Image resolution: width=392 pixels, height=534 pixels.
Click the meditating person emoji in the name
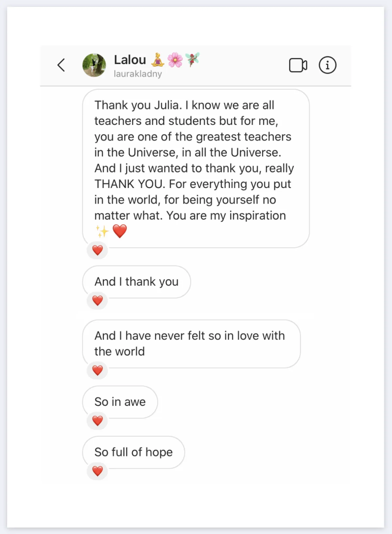tap(157, 60)
